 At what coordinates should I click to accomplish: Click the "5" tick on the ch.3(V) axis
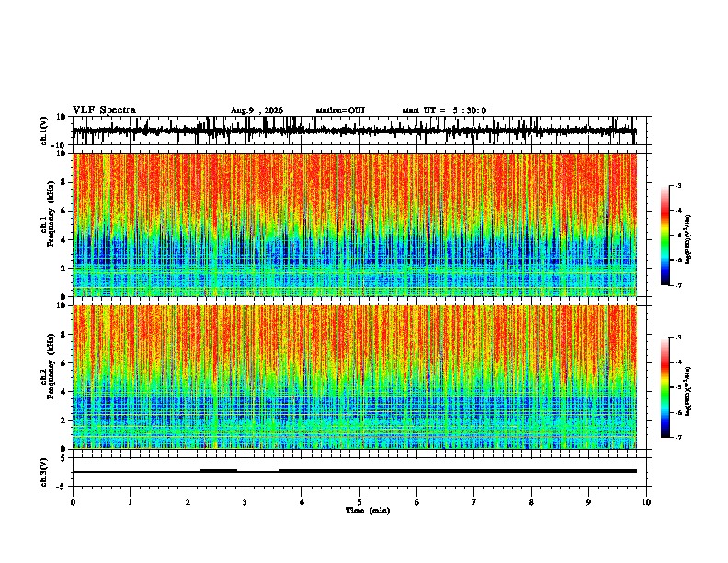64,458
